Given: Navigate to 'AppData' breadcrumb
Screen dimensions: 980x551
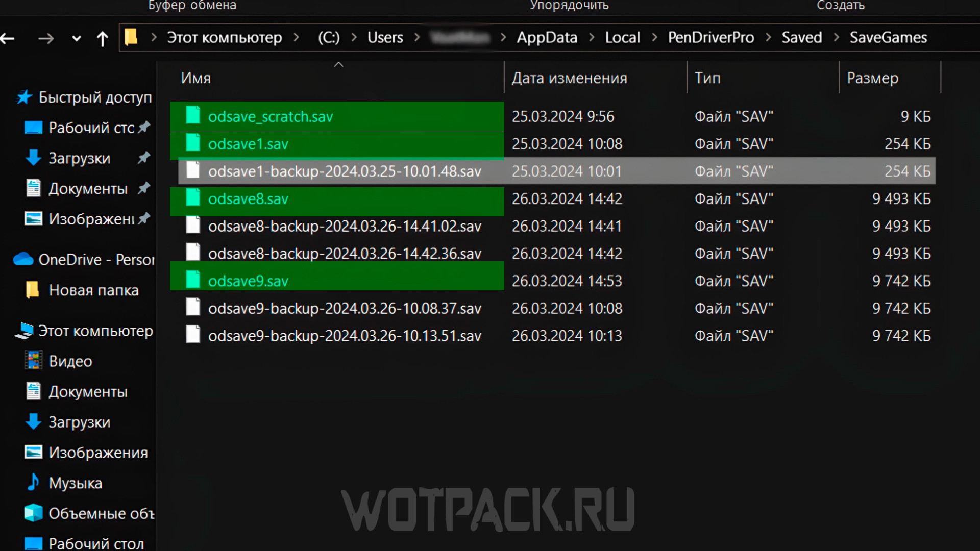Looking at the screenshot, I should [x=547, y=38].
